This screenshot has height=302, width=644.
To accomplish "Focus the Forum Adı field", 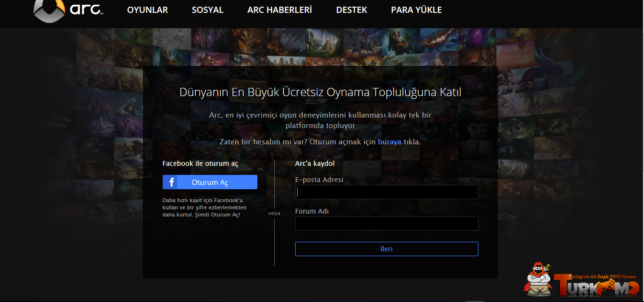I will click(387, 224).
